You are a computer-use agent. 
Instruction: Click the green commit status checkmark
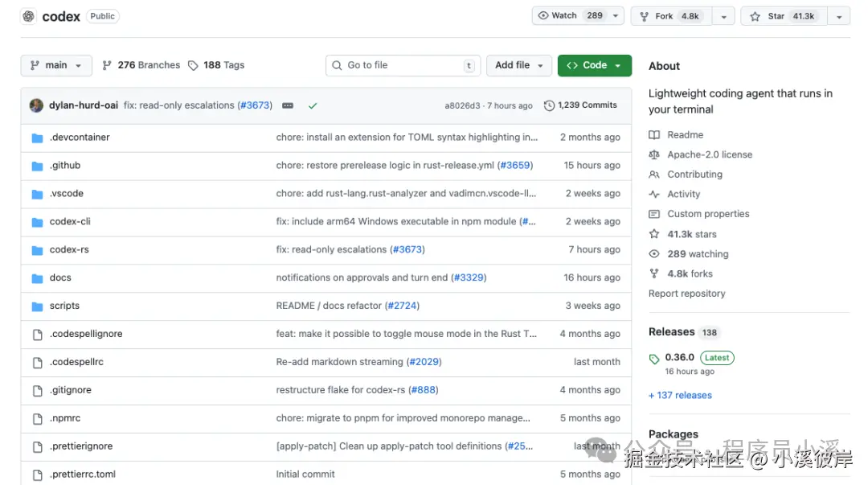point(313,105)
